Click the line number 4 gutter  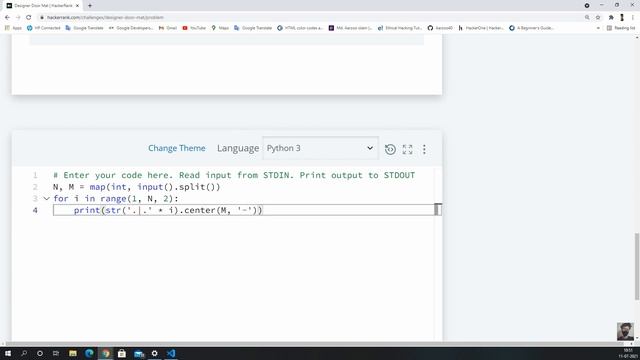coord(35,211)
